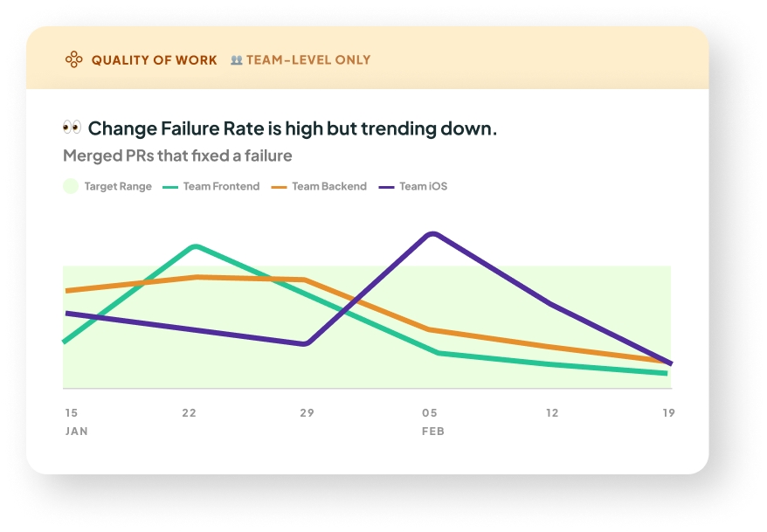The width and height of the screenshot is (767, 532).
Task: Click the 05 FEB date axis label
Action: (432, 421)
